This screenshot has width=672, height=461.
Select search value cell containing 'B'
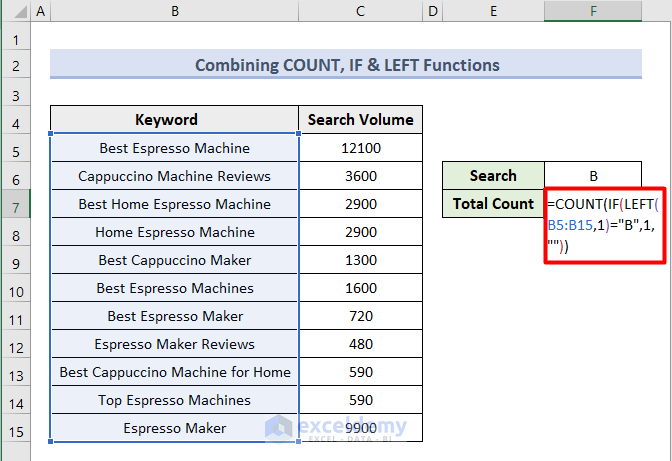[593, 176]
